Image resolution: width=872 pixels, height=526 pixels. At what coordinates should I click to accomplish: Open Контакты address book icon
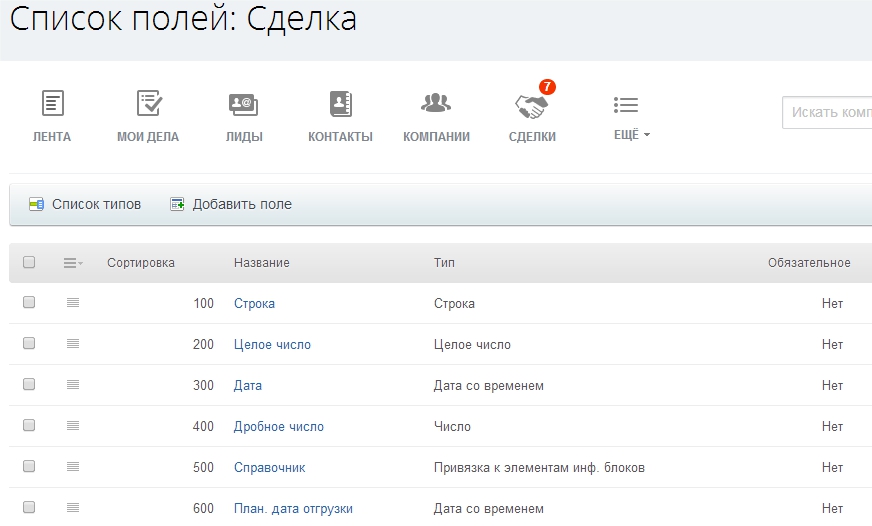point(340,103)
